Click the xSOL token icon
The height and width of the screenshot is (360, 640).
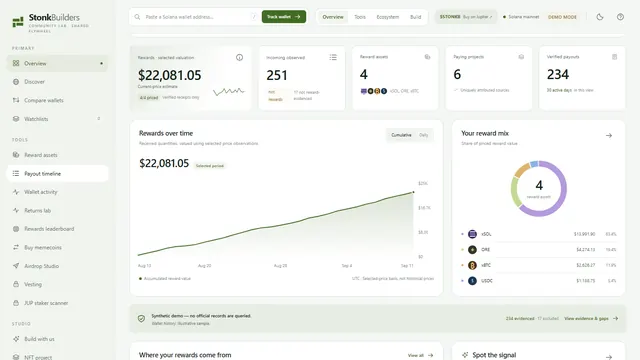coord(472,234)
